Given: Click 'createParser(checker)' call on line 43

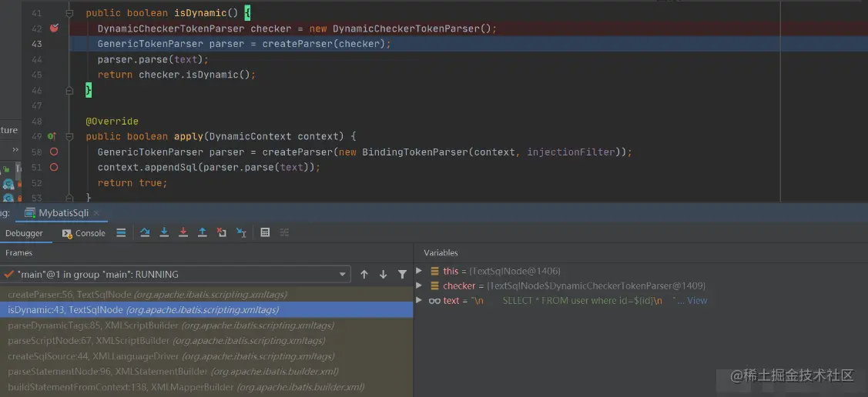Looking at the screenshot, I should [323, 44].
